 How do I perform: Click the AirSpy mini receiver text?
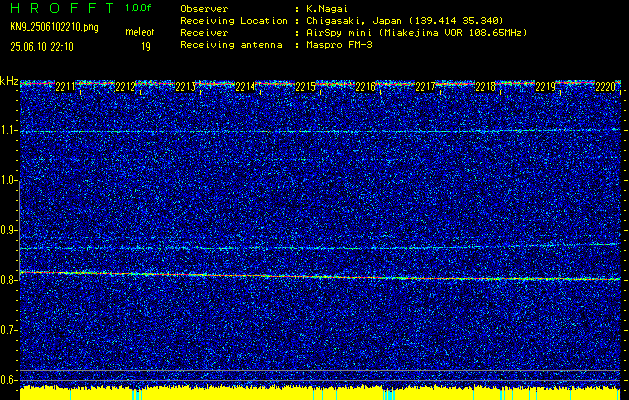point(416,33)
